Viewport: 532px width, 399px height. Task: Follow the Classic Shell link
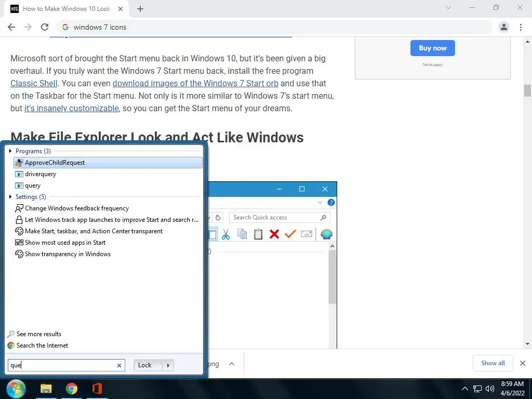[34, 84]
